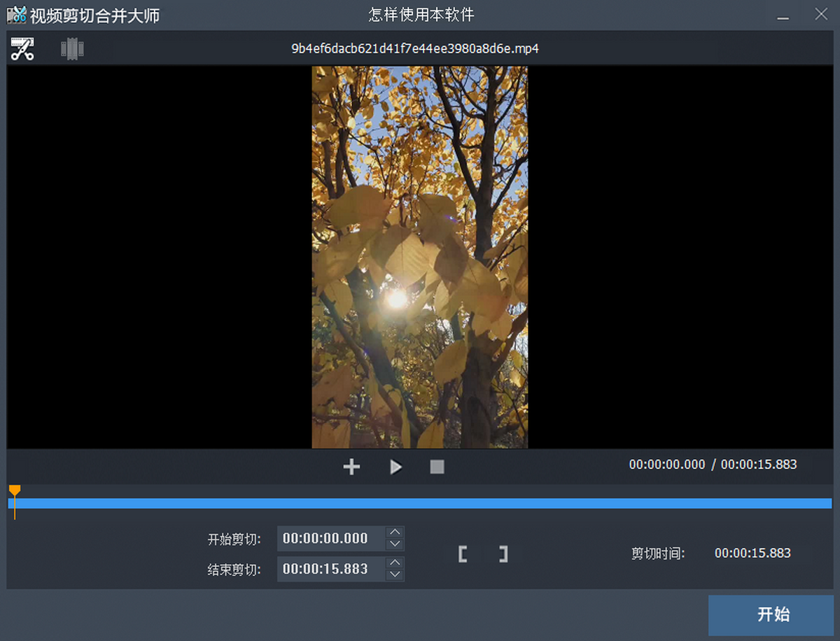
Task: Click the plus add file icon
Action: pyautogui.click(x=351, y=467)
